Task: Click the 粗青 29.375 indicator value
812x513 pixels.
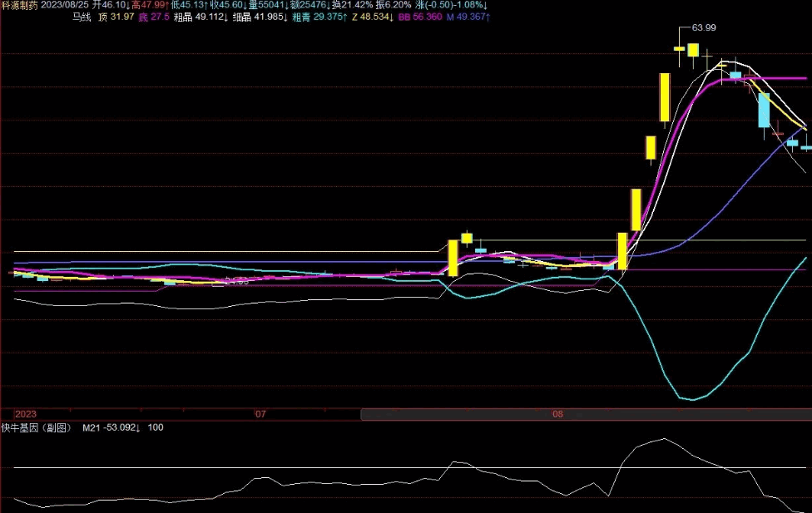Action: pyautogui.click(x=319, y=17)
